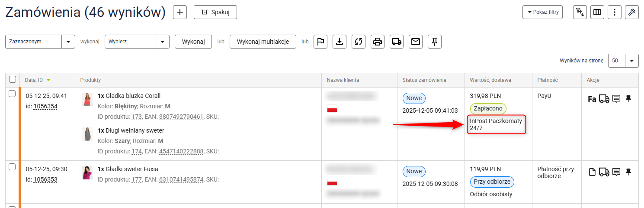Toggle the select-all checkbox in table header

(13, 79)
